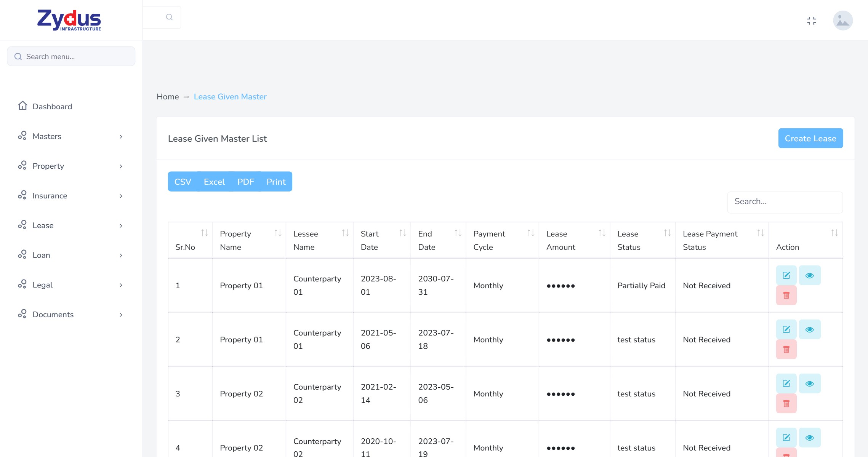
Task: Sort by Lessee Name column arrows
Action: click(346, 233)
